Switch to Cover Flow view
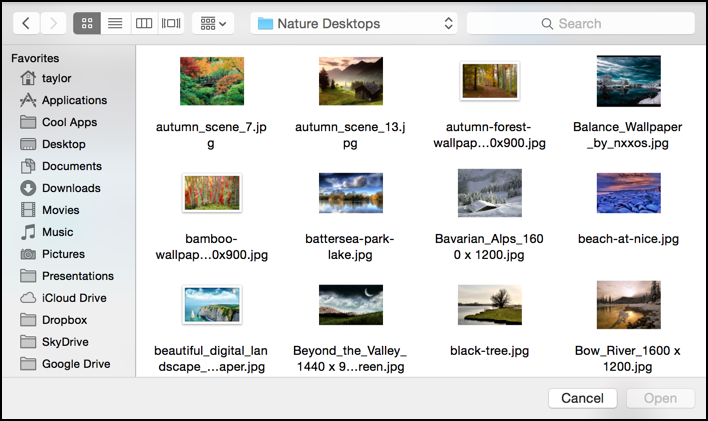 click(x=171, y=22)
